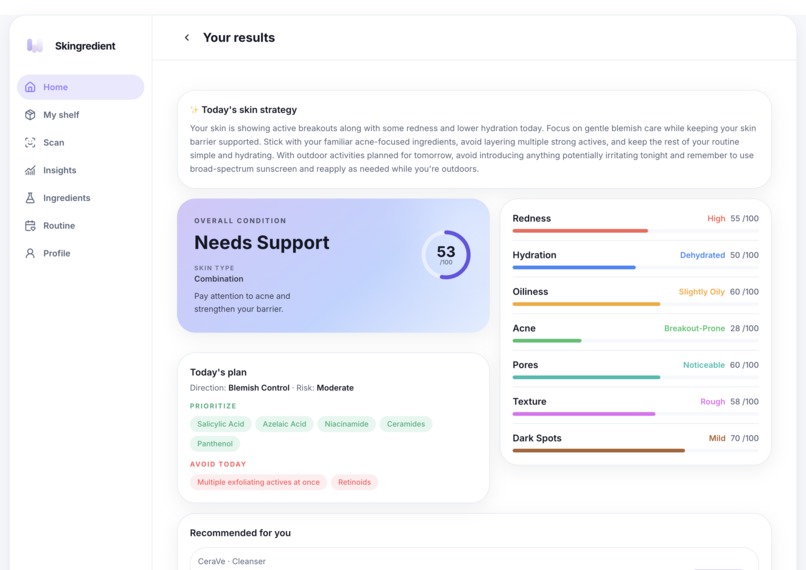Click the Scan face icon

click(x=30, y=142)
